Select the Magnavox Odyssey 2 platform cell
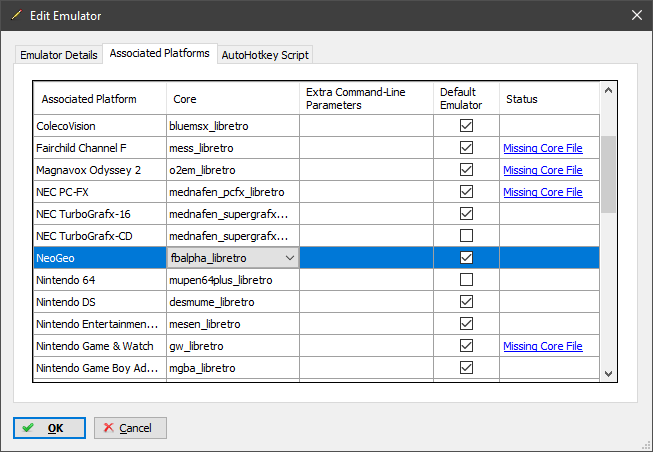This screenshot has width=653, height=452. (x=100, y=170)
